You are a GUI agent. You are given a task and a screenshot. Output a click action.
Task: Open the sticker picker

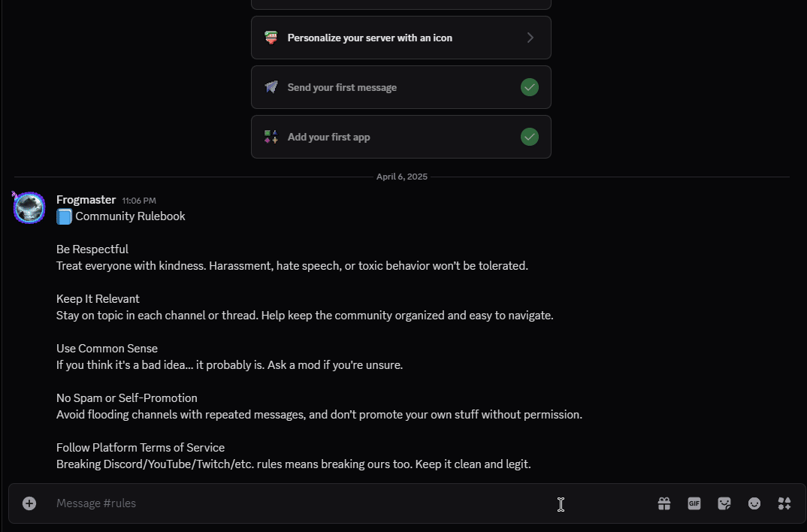pyautogui.click(x=724, y=503)
